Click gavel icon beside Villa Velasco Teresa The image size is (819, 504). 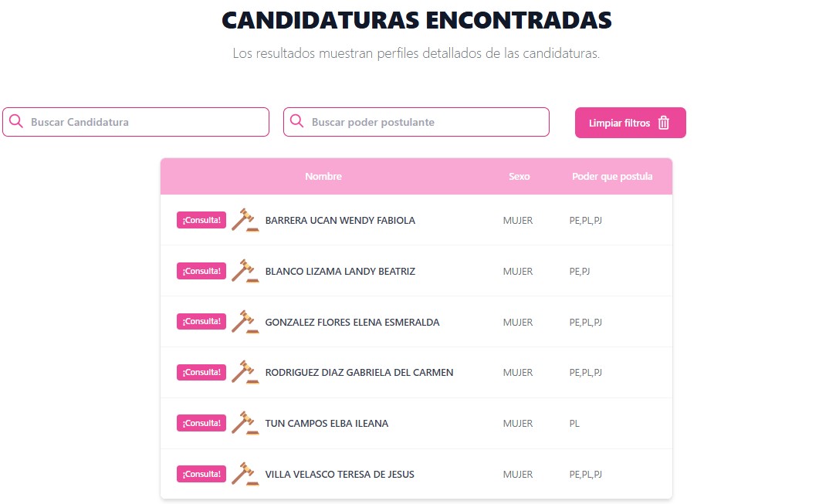tap(245, 474)
